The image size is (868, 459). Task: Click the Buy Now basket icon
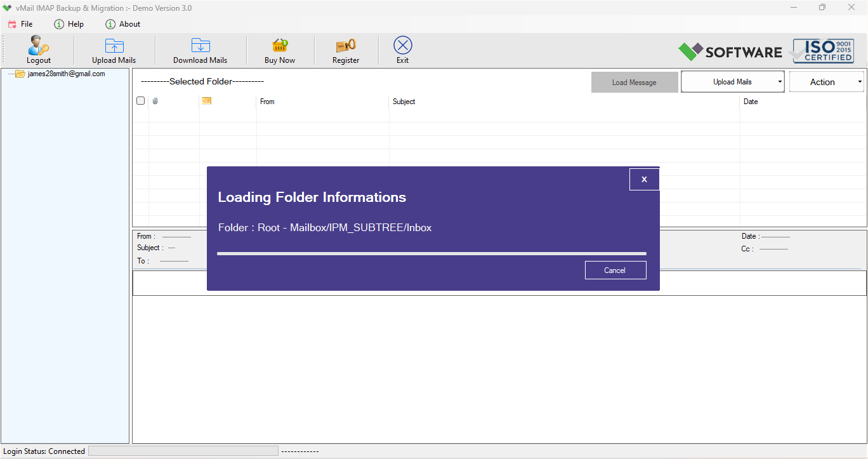(280, 46)
